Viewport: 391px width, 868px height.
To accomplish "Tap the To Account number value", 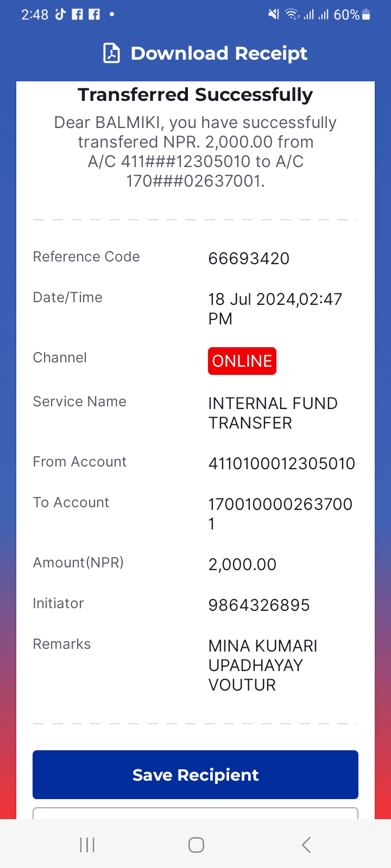I will [x=280, y=514].
